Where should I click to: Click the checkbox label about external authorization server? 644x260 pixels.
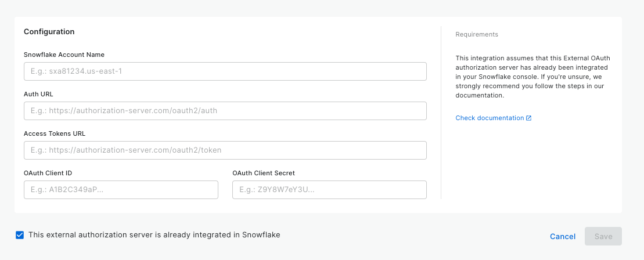(154, 235)
